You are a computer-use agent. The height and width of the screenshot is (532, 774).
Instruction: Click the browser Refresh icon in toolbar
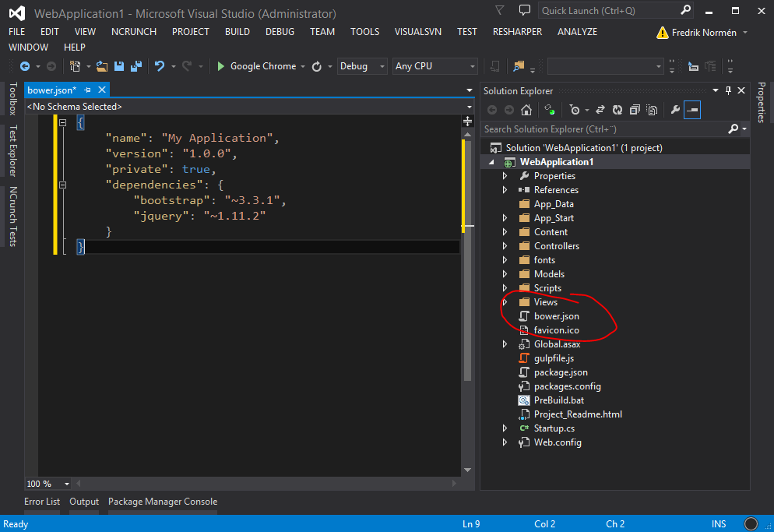coord(317,66)
